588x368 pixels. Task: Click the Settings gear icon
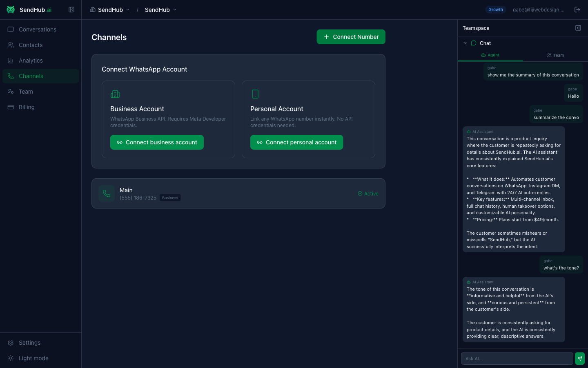[11, 343]
